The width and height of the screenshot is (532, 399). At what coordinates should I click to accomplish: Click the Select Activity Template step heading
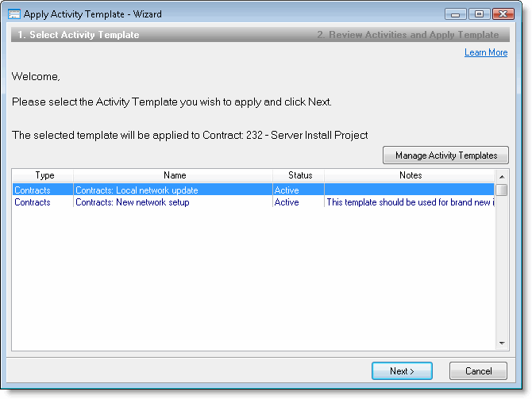pos(79,35)
